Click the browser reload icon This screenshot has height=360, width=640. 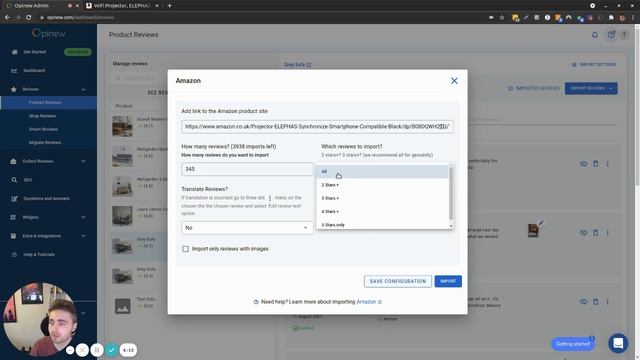coord(29,18)
